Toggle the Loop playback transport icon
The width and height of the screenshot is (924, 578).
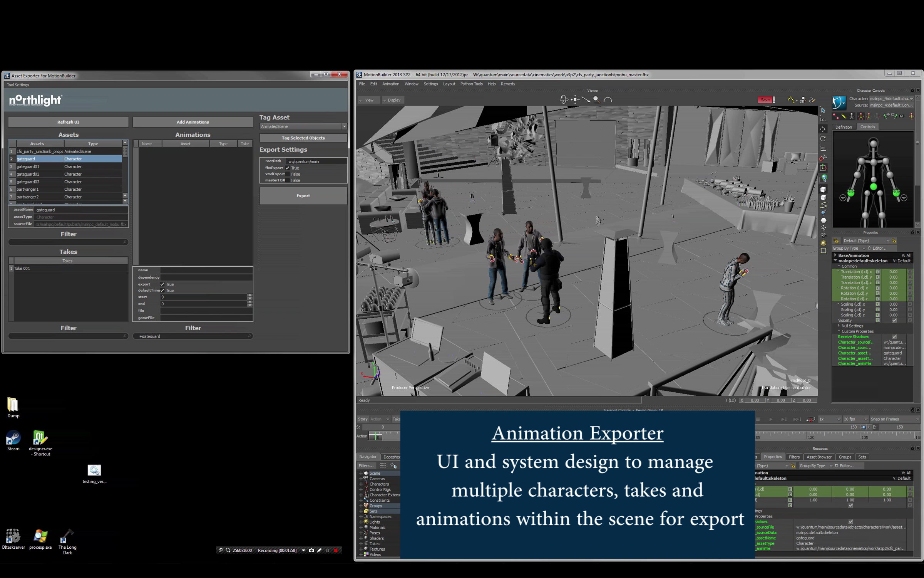tap(810, 419)
